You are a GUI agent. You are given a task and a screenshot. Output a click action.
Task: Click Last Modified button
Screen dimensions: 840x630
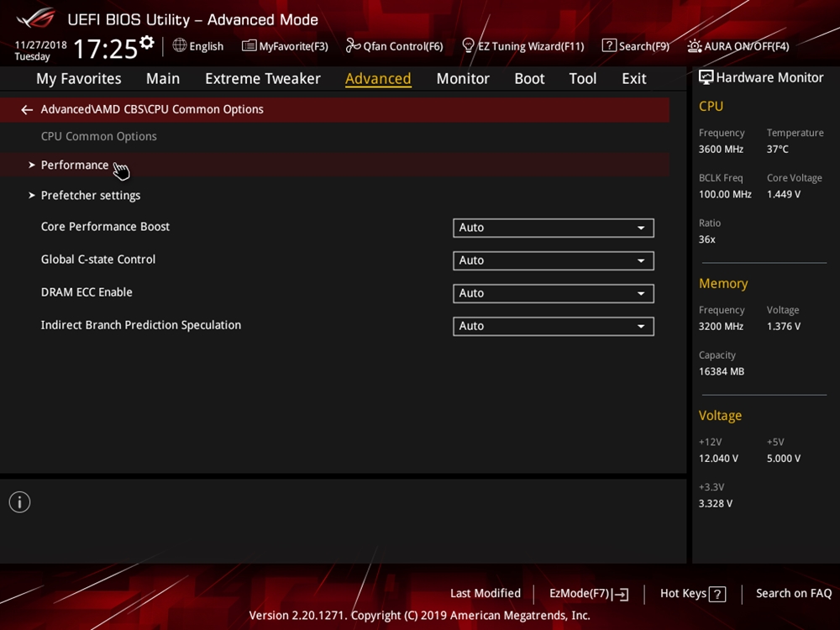click(x=486, y=594)
